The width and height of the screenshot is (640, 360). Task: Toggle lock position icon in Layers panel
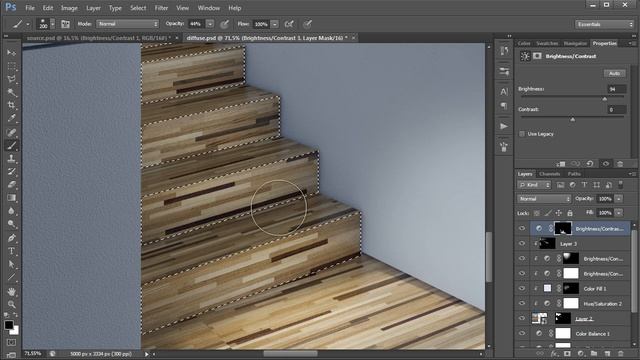coord(558,213)
